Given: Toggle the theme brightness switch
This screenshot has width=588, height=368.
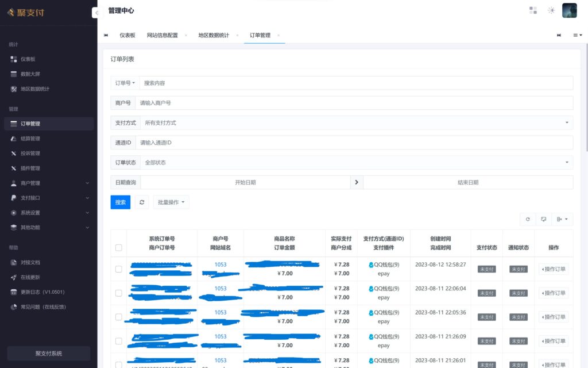Looking at the screenshot, I should pyautogui.click(x=551, y=10).
